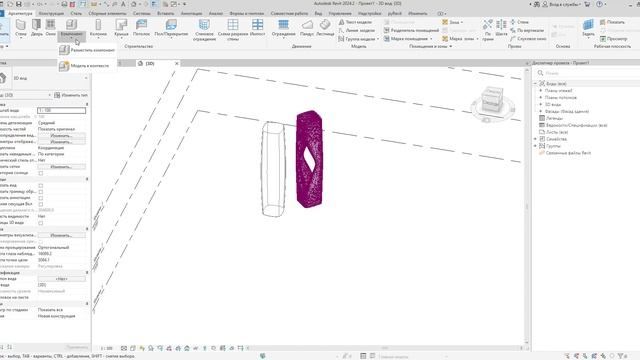This screenshot has height=360, width=640.
Task: Click Изменить тип (Edit Type) button
Action: coord(71,95)
